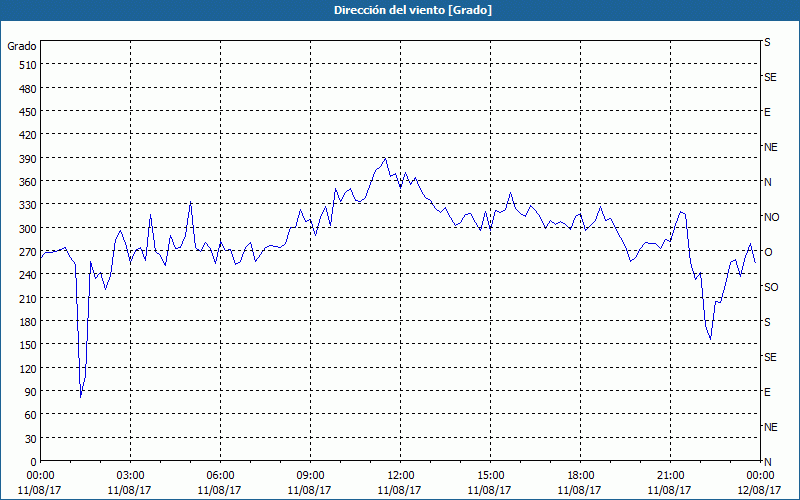Select the 06:00 time axis label

(x=220, y=476)
